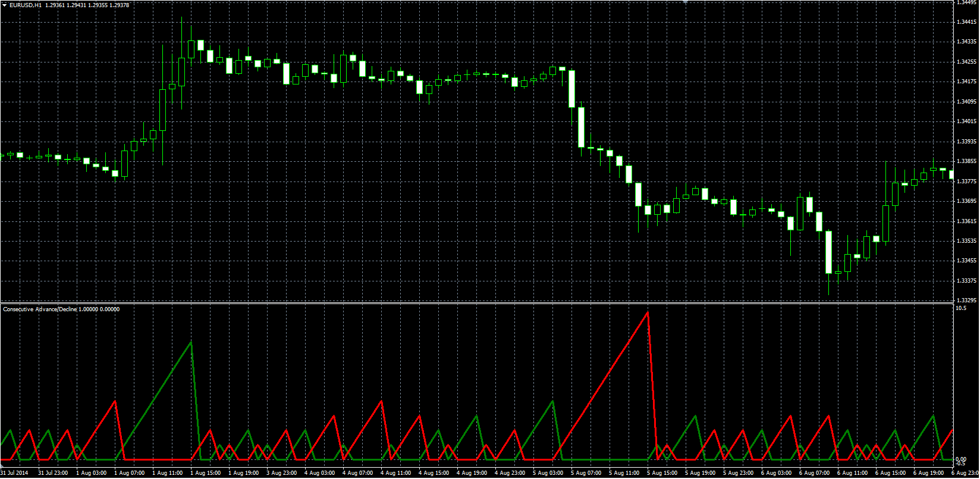Click the 0.00 indicator scale value
Image resolution: width=980 pixels, height=479 pixels.
point(961,459)
